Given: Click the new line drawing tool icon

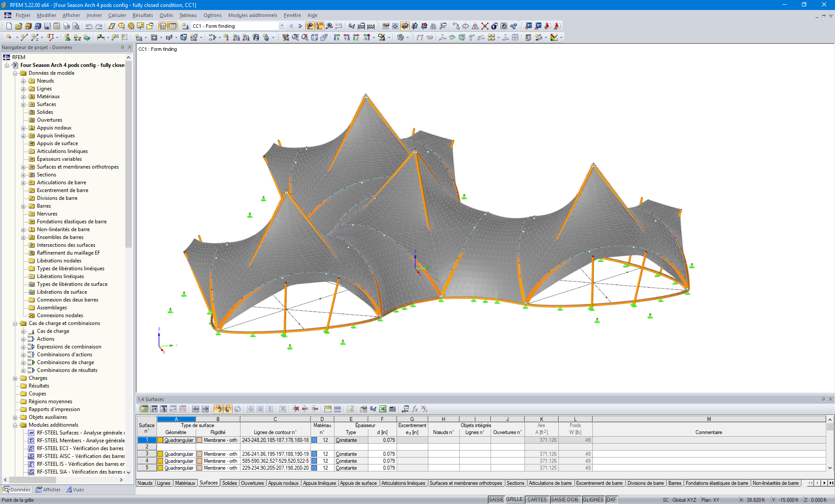Looking at the screenshot, I should (x=24, y=37).
